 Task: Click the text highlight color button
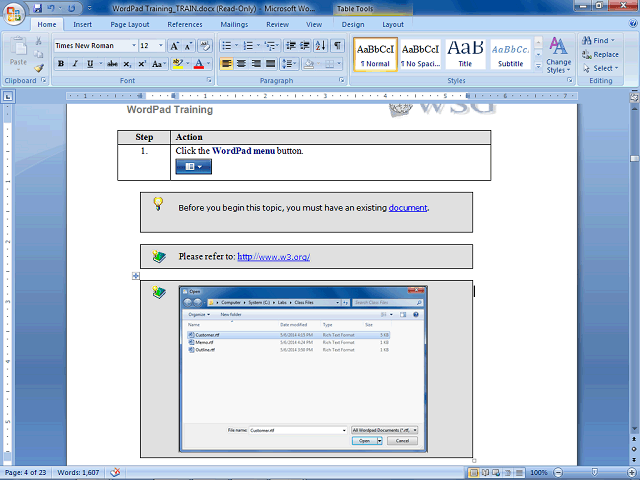pos(178,64)
